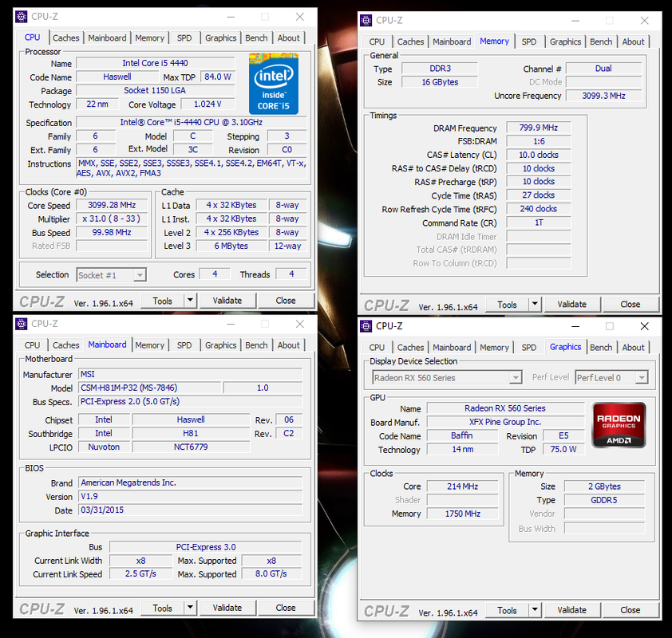Click Close button in Memory window
Image resolution: width=672 pixels, height=638 pixels.
(x=630, y=304)
